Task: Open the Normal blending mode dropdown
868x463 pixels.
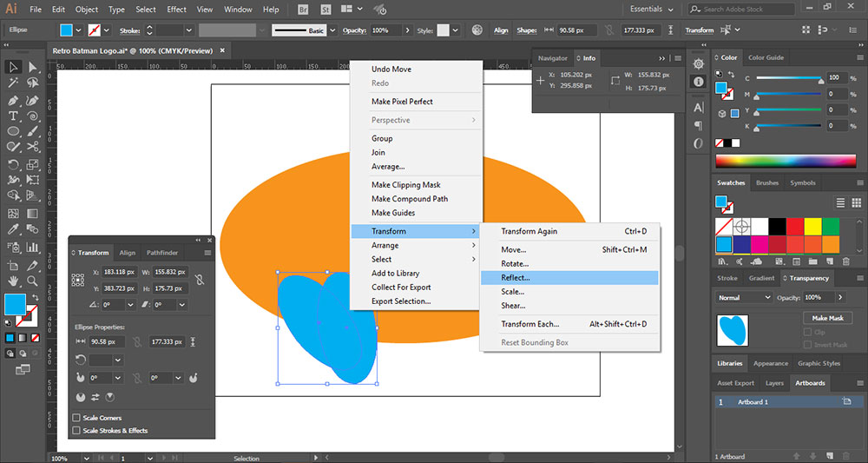Action: coord(743,297)
